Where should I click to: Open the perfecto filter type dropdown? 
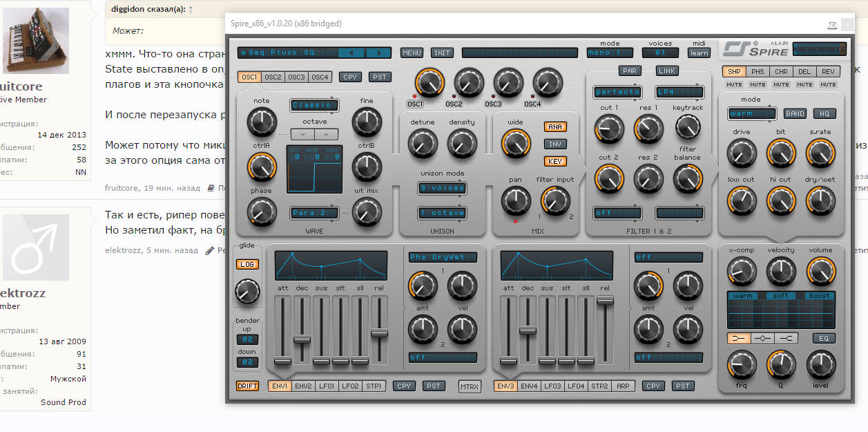click(617, 91)
